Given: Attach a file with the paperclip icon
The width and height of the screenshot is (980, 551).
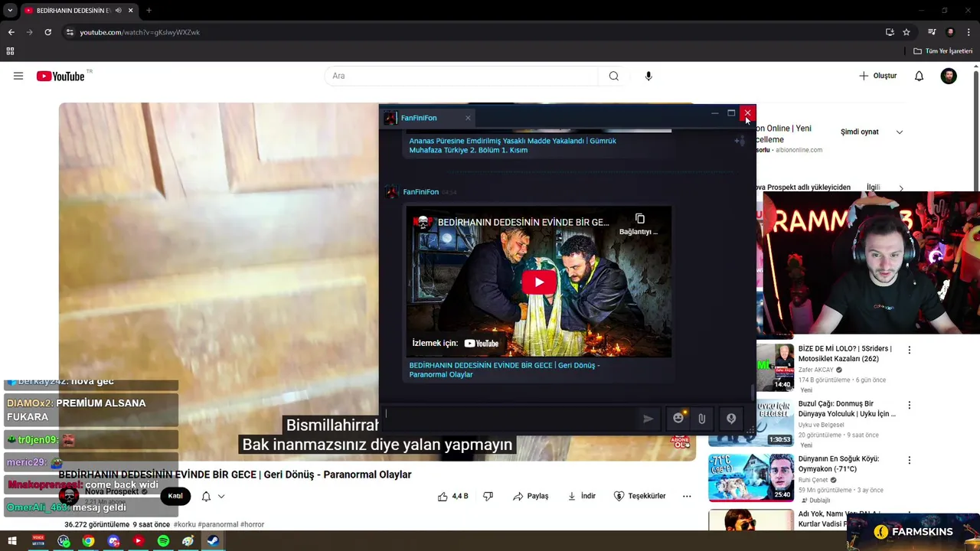Looking at the screenshot, I should coord(701,419).
